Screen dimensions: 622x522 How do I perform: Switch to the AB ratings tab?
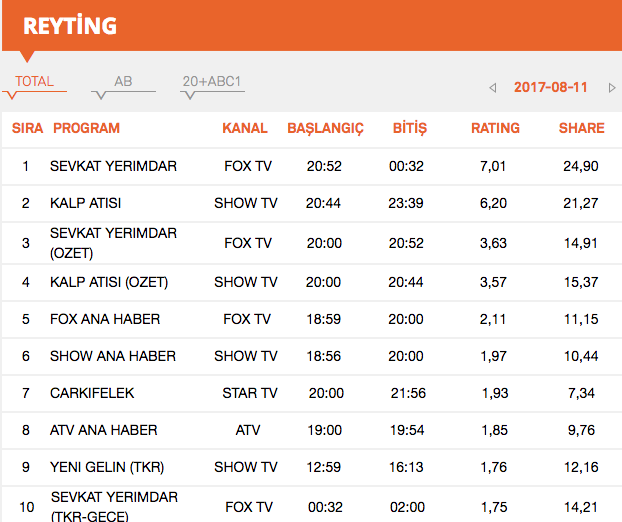tap(123, 82)
